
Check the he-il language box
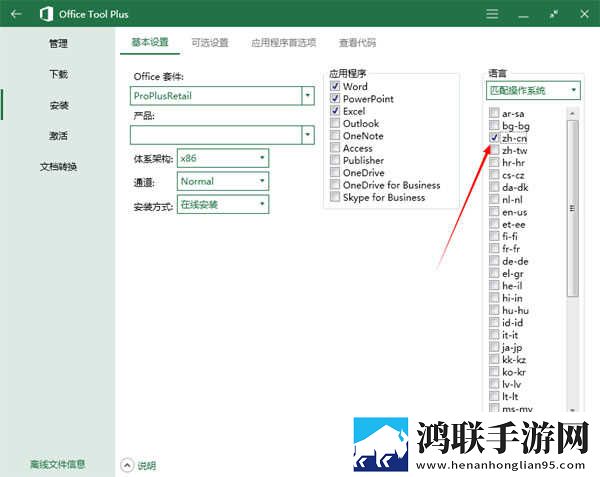pyautogui.click(x=494, y=285)
